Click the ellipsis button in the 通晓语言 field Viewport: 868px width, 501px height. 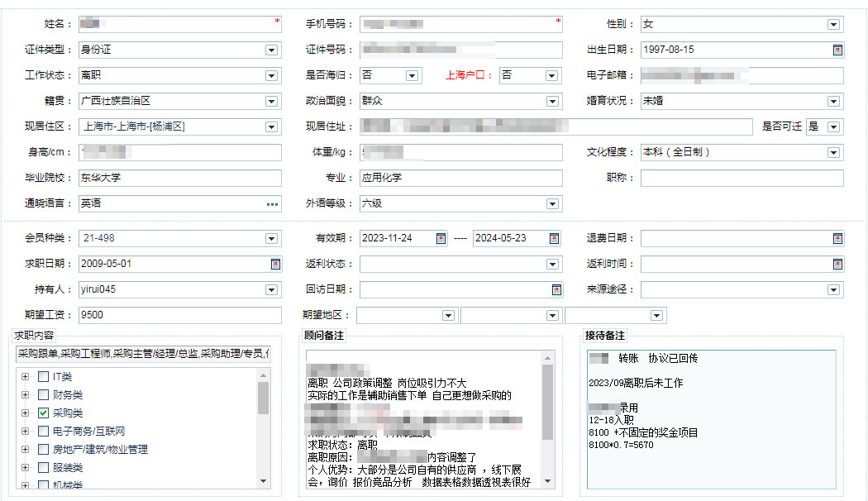click(272, 204)
